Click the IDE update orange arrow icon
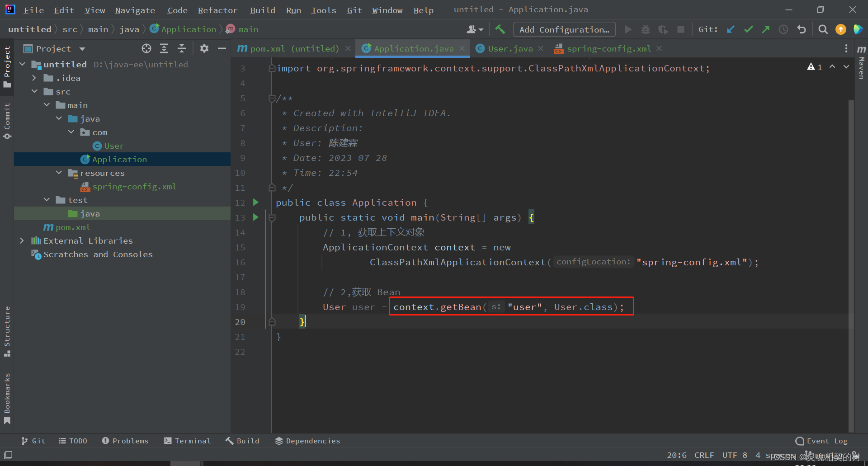 point(841,29)
